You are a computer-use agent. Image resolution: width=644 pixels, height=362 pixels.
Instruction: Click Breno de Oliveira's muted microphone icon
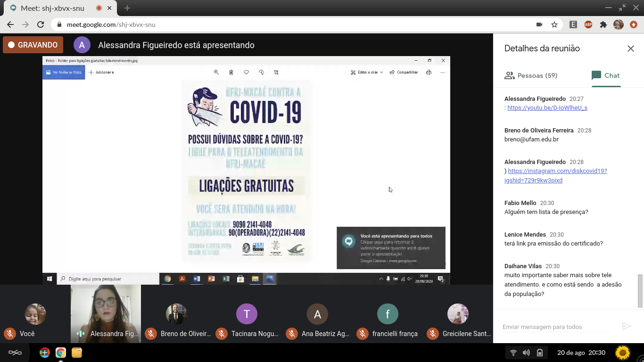click(151, 334)
